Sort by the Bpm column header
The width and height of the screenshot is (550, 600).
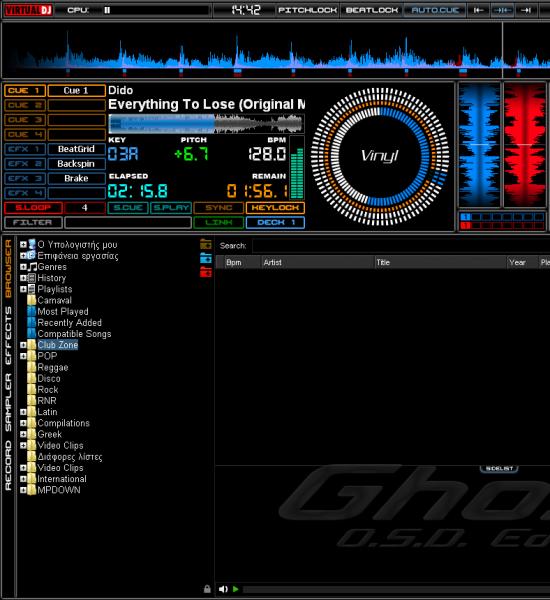240,262
